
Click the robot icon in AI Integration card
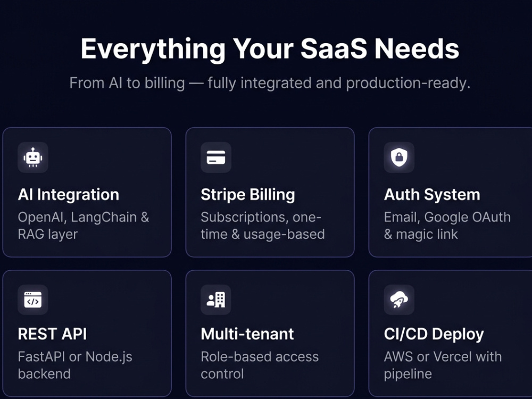click(33, 157)
